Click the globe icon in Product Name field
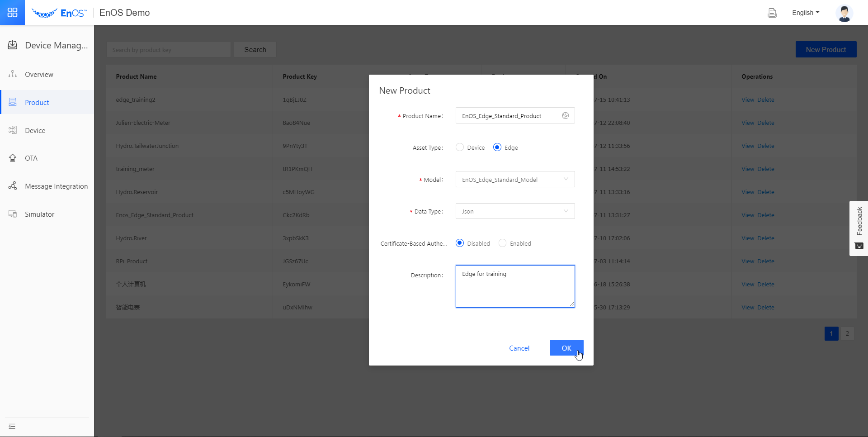 point(565,115)
